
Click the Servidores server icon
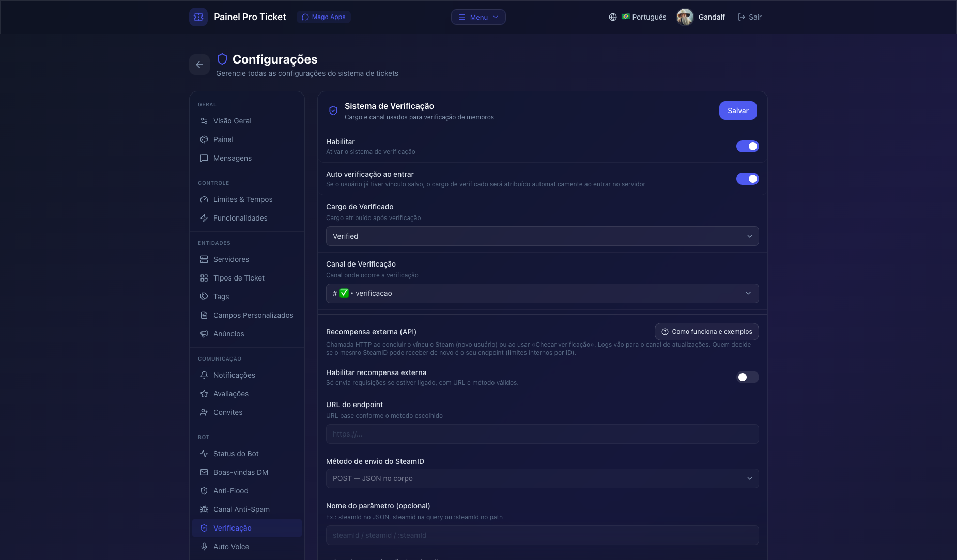pos(204,259)
